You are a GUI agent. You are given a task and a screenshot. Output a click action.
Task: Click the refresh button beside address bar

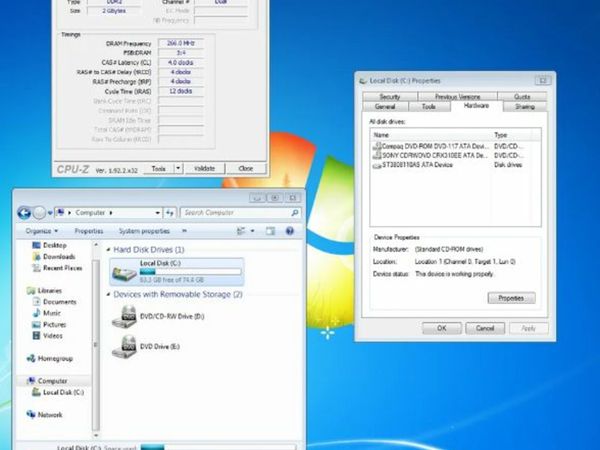(x=170, y=213)
